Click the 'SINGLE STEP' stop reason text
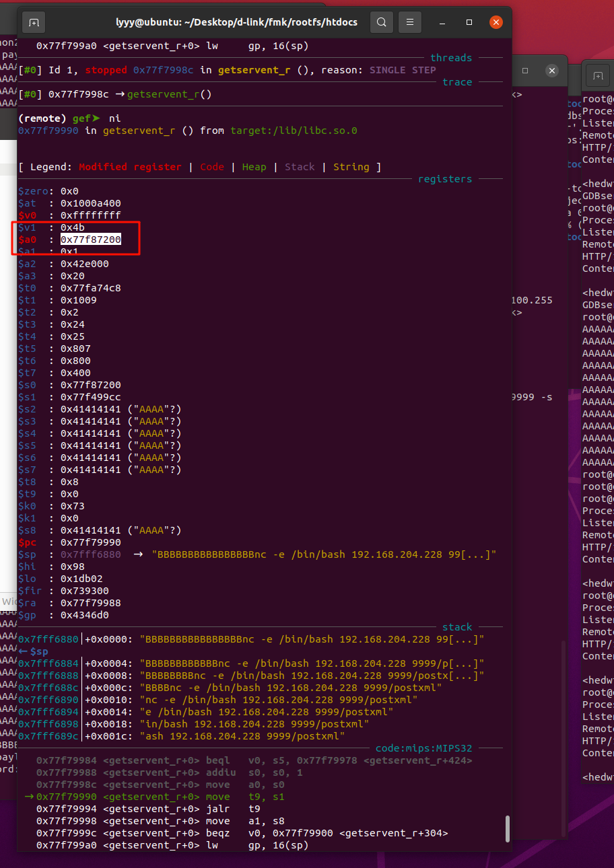This screenshot has height=868, width=614. pos(403,70)
